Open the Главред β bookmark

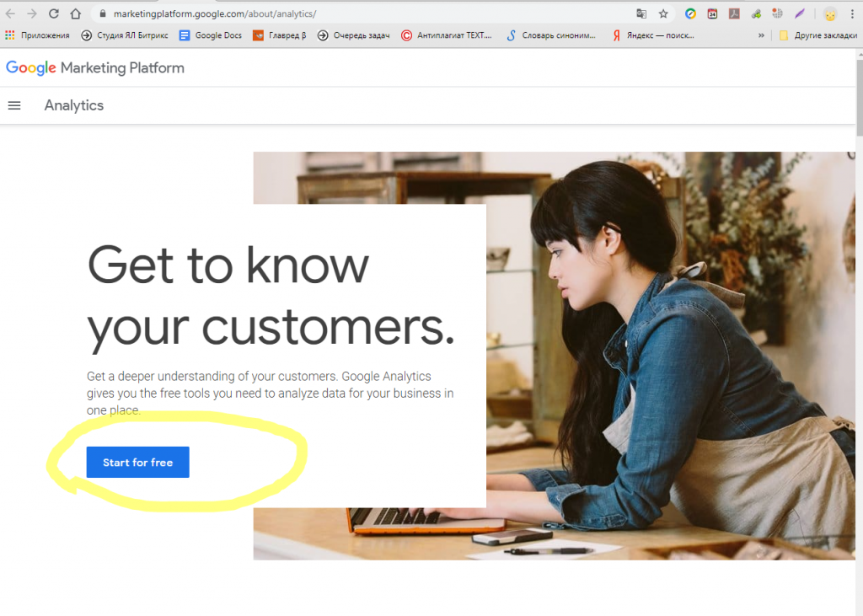[280, 35]
